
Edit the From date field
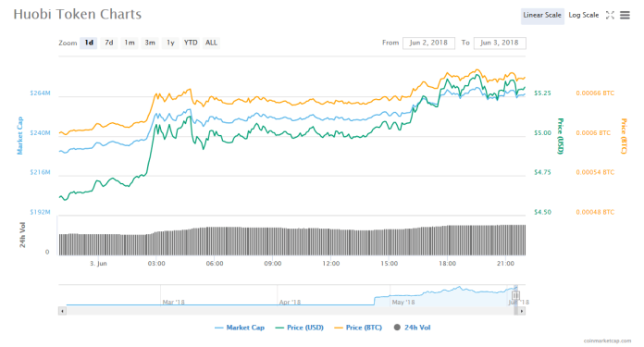428,43
